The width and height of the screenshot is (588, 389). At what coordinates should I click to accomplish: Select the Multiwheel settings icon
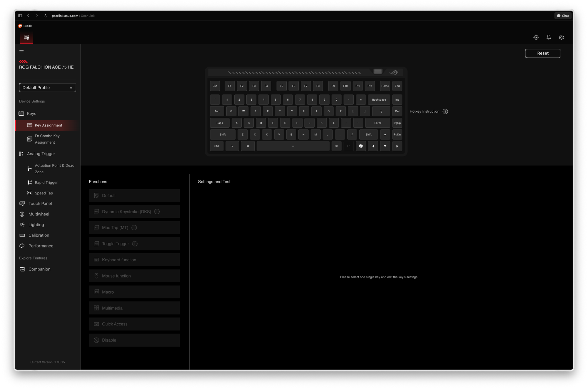[x=22, y=214]
